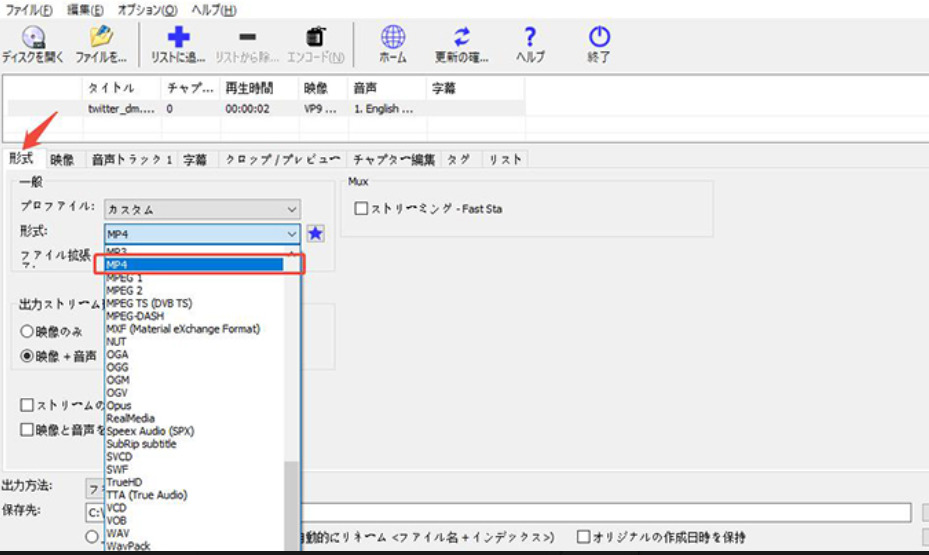Switch to the 字幕 tab

195,159
